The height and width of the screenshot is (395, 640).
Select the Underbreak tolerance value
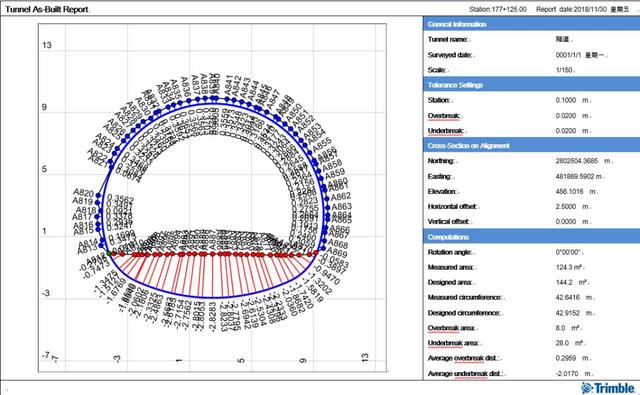pos(566,131)
